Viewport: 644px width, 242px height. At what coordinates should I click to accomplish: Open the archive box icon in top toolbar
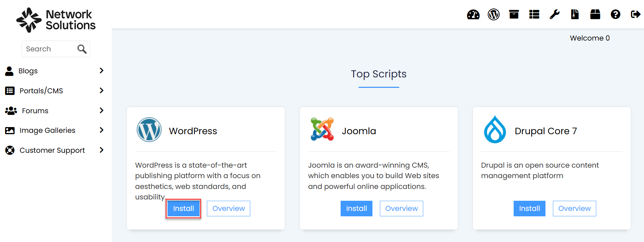(514, 15)
